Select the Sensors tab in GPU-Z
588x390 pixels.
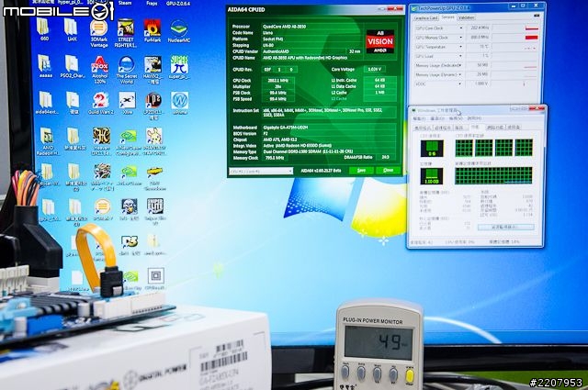pyautogui.click(x=447, y=17)
